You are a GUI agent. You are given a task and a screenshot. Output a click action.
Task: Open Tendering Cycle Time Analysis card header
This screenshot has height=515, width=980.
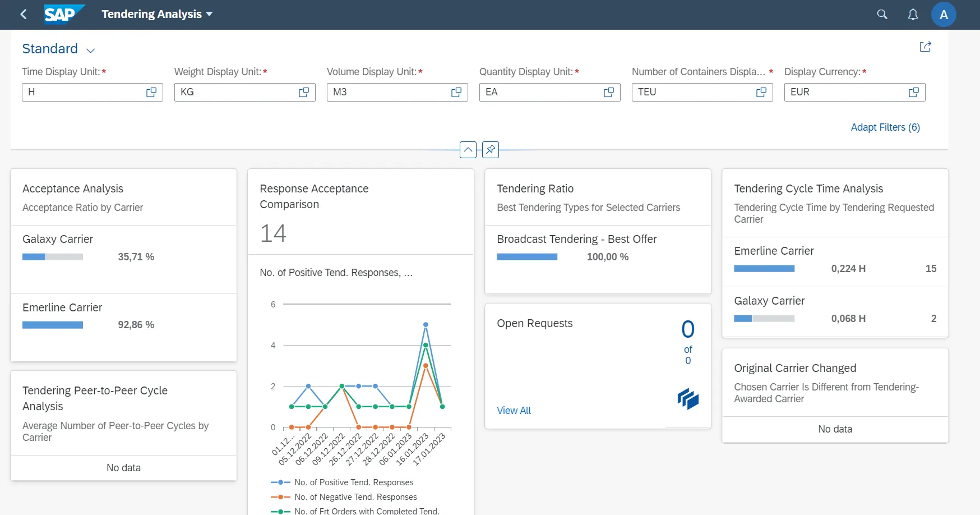tap(835, 203)
